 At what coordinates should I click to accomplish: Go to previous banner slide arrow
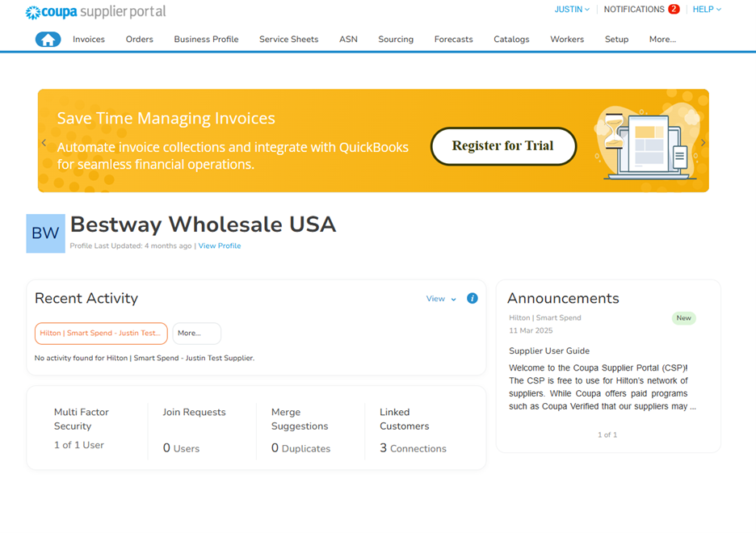click(x=44, y=143)
